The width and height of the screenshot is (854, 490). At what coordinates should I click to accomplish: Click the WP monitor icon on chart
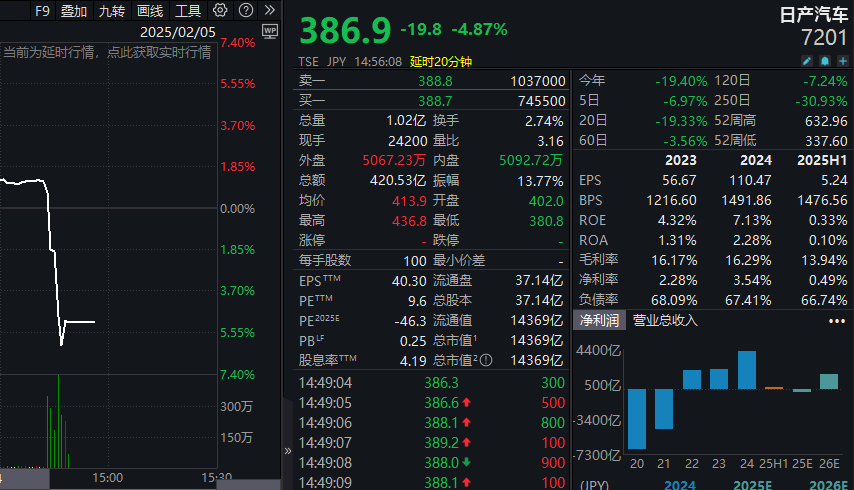coord(270,31)
